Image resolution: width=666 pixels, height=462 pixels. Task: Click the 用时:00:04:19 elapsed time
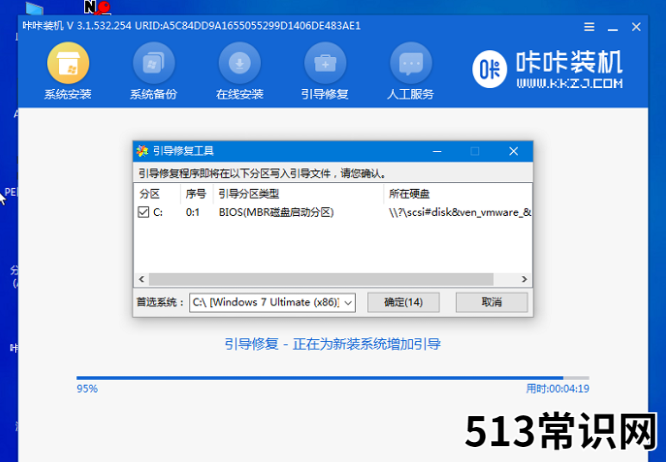coord(558,389)
